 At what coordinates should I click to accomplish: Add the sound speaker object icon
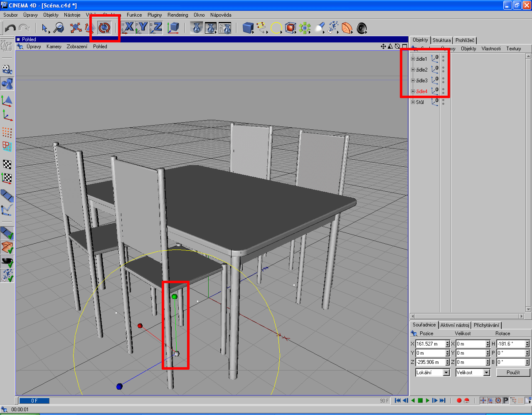[x=362, y=28]
